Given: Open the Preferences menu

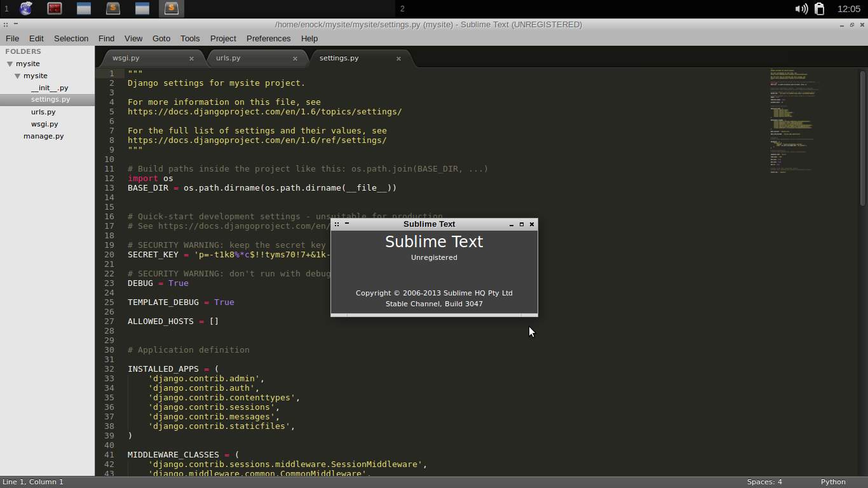Looking at the screenshot, I should 268,38.
